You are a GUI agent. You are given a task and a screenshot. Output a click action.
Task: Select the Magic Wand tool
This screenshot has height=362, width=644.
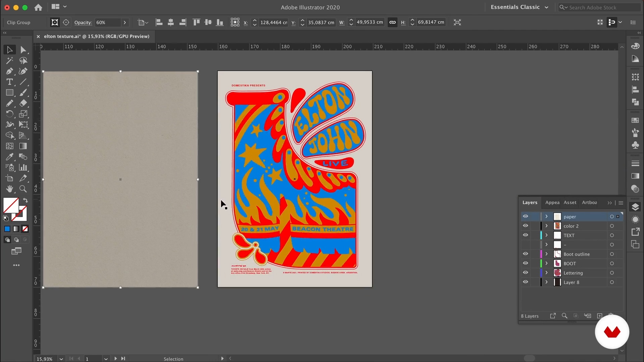click(x=9, y=61)
